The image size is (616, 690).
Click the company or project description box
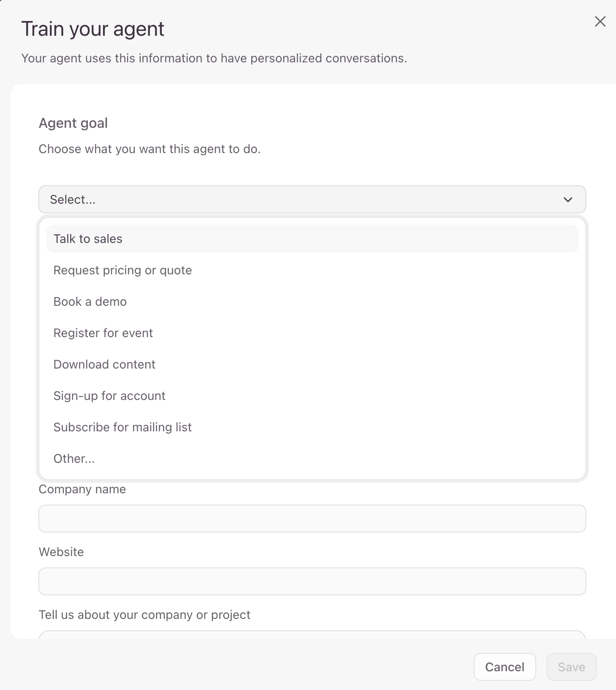(x=312, y=635)
